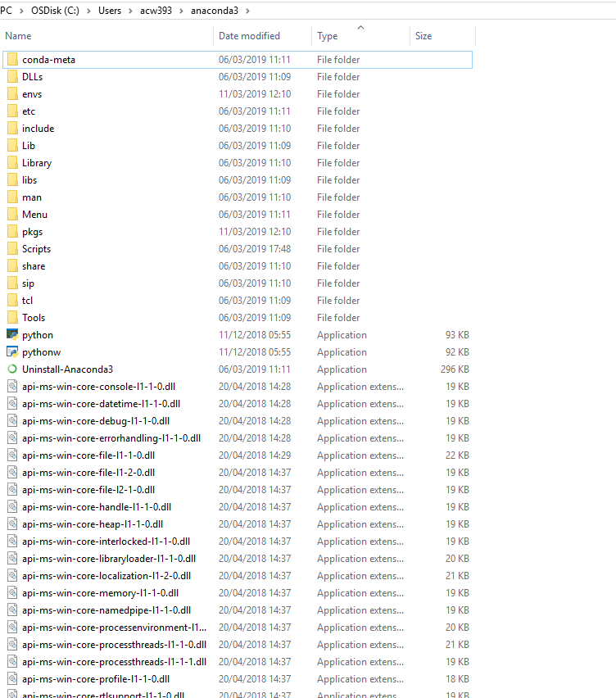Select the file api-ms-win-core-localization-l1-2-0.dll

[x=106, y=576]
